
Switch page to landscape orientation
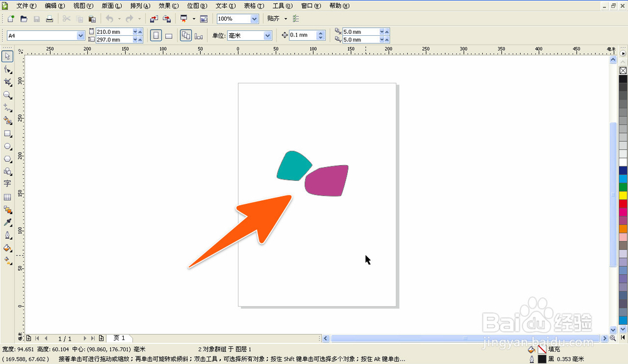[x=169, y=36]
